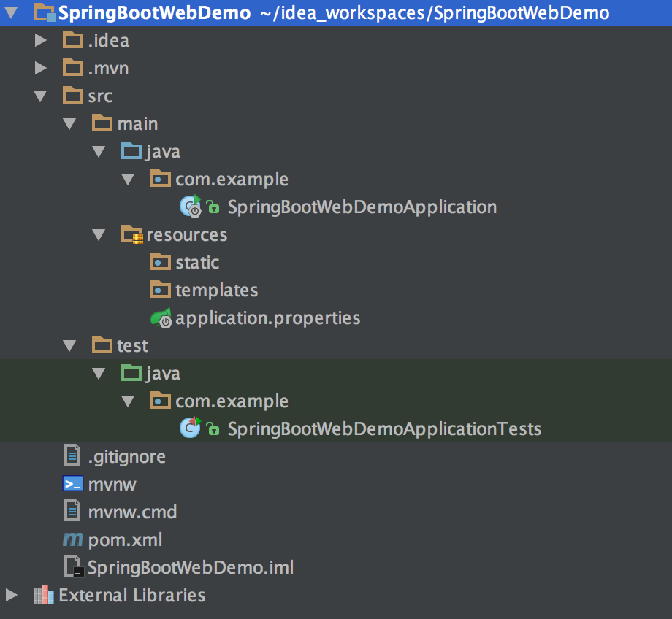Click the application.properties Spring leaf icon
The width and height of the screenshot is (672, 619).
pyautogui.click(x=161, y=318)
